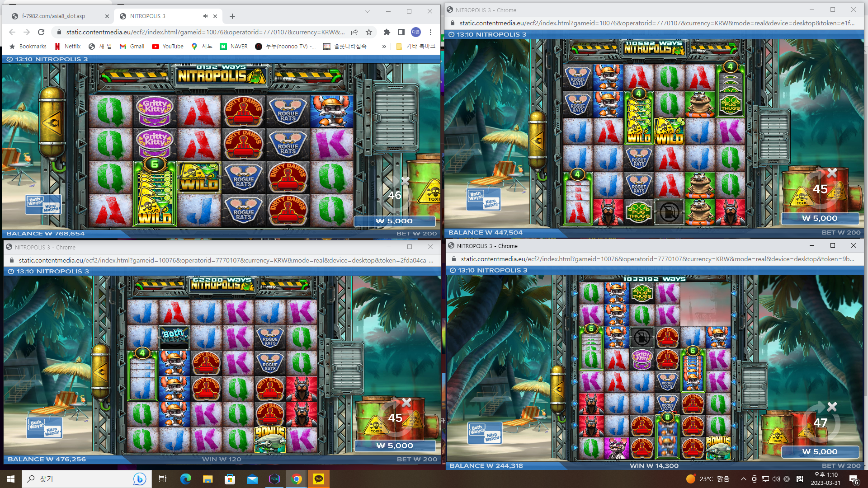
Task: Switch to Chrome on the taskbar
Action: [297, 479]
